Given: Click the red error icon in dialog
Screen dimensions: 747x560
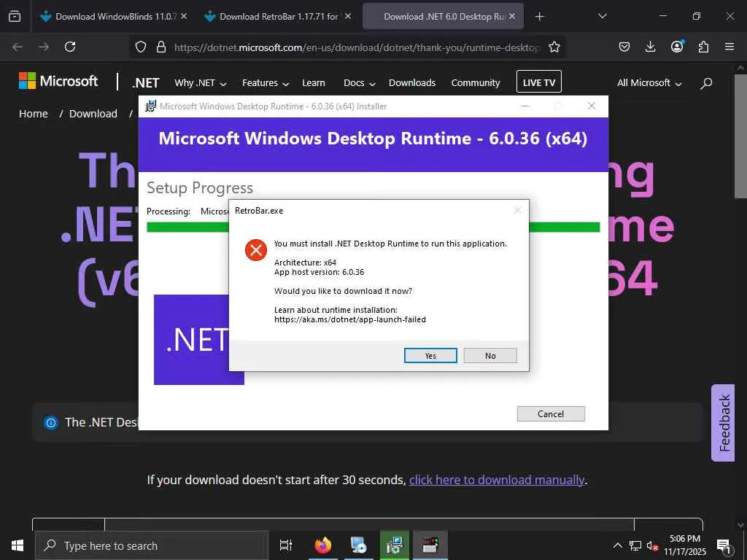Looking at the screenshot, I should coord(256,250).
